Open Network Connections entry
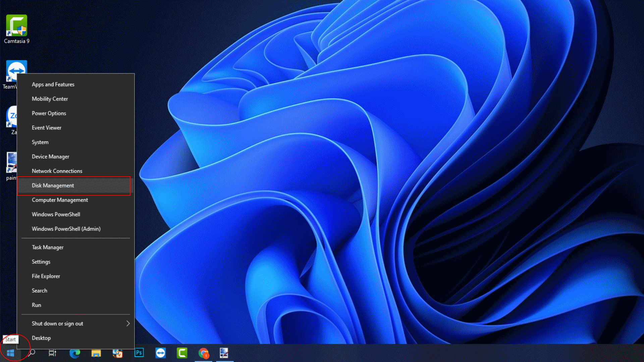 click(57, 171)
